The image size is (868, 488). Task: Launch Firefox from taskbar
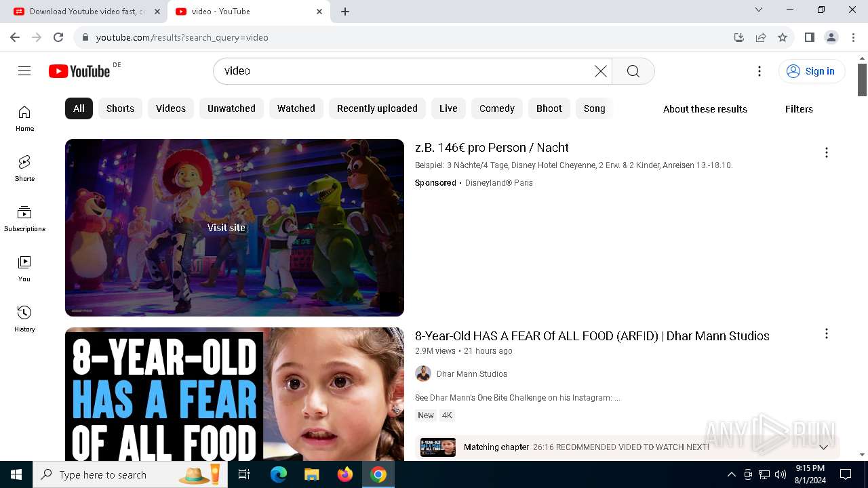(x=345, y=474)
